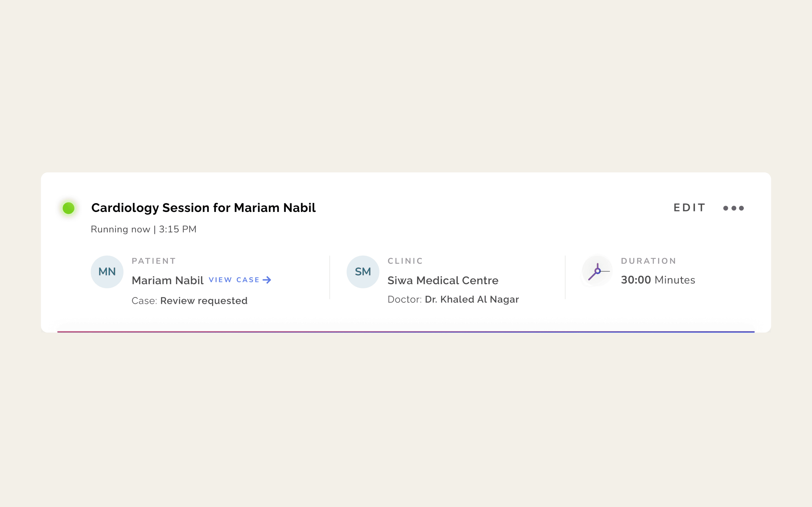Click the Review requested case status
This screenshot has width=812, height=507.
coord(204,301)
